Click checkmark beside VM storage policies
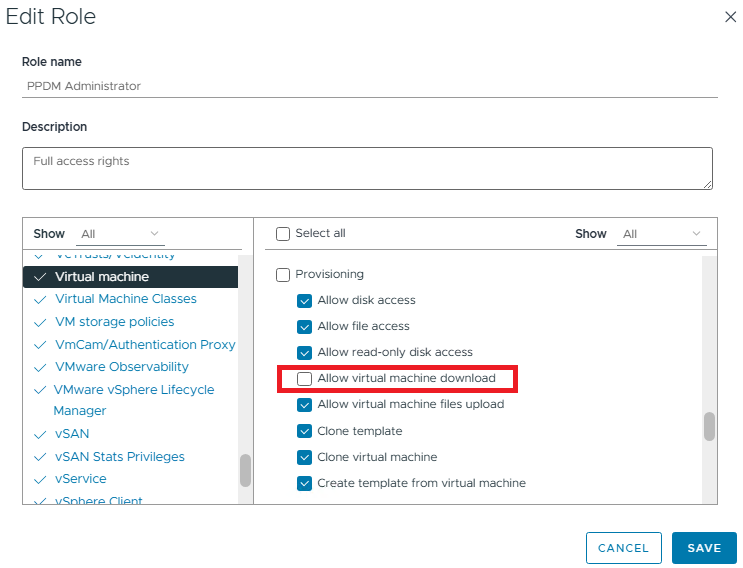This screenshot has height=568, width=743. tap(40, 322)
